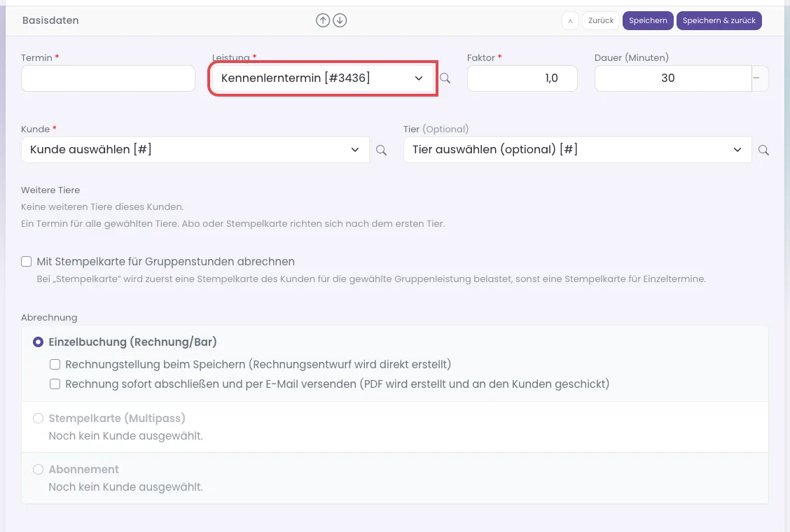Check Rechnungstellung beim Speichern
Screen dimensions: 790x532
[x=55, y=364]
